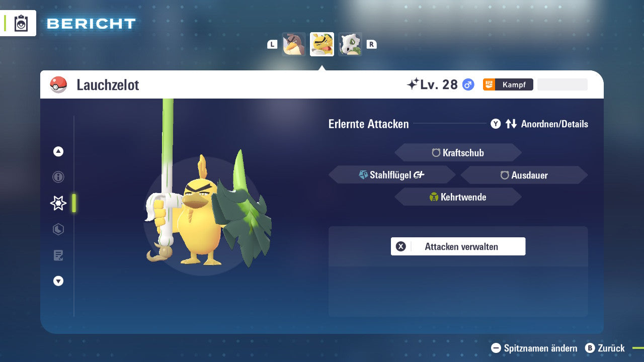
Task: Click Zurück to go back
Action: click(x=605, y=348)
